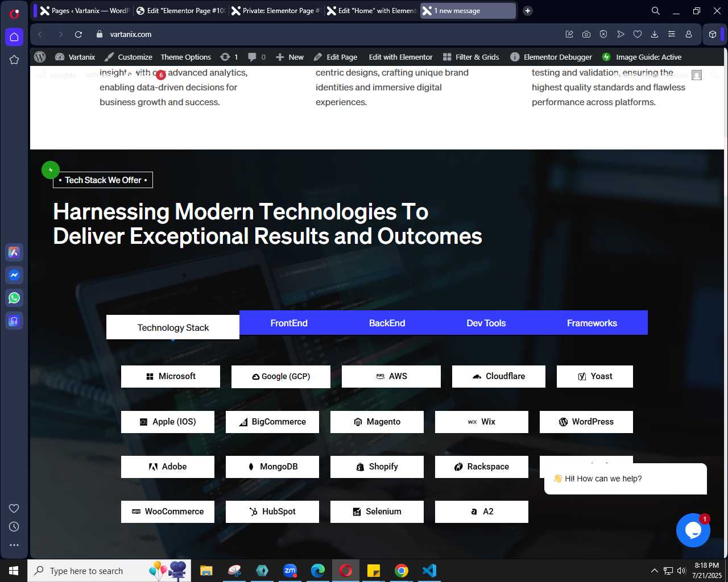Open Opera bookmarks star in sidebar
Image resolution: width=728 pixels, height=582 pixels.
pos(14,60)
